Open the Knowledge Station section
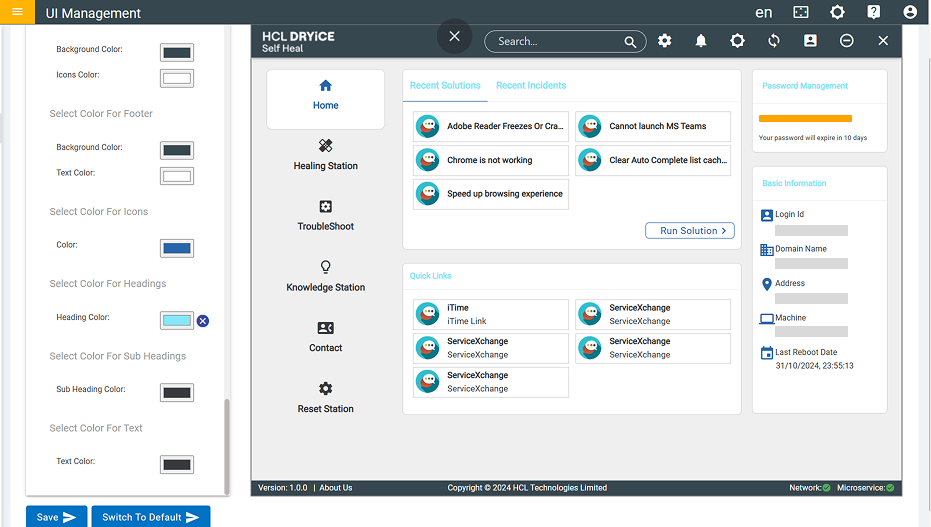The width and height of the screenshot is (931, 527). click(x=325, y=277)
